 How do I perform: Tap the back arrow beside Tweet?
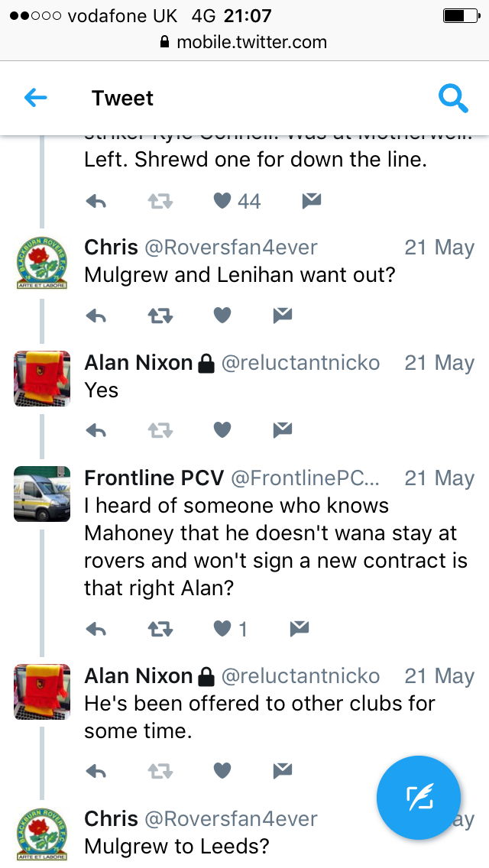(x=35, y=98)
